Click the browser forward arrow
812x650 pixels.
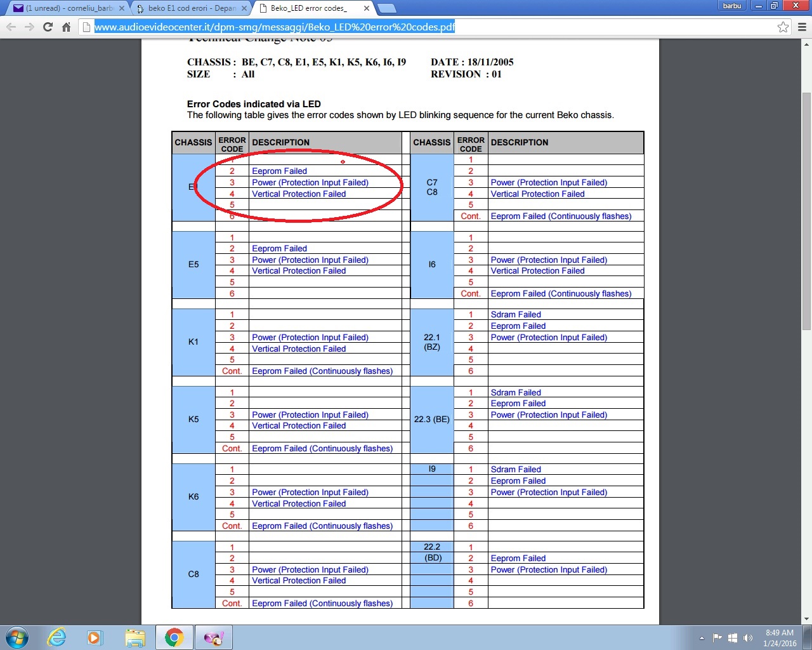[29, 27]
